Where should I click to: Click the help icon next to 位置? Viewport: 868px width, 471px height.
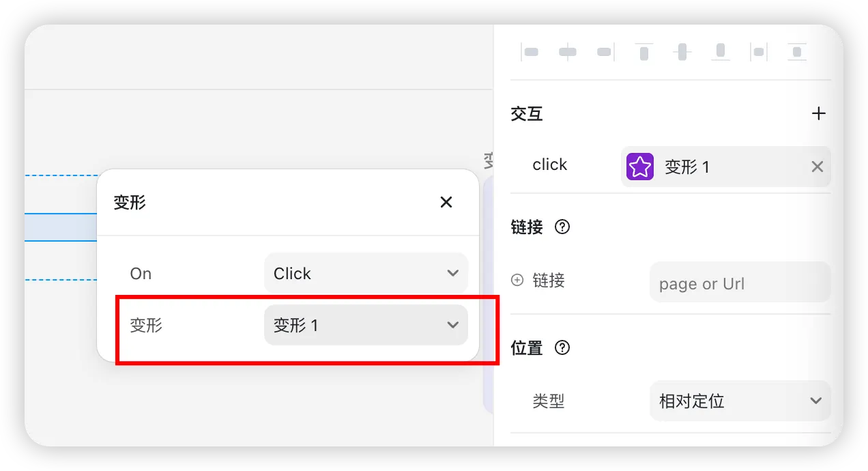(562, 348)
